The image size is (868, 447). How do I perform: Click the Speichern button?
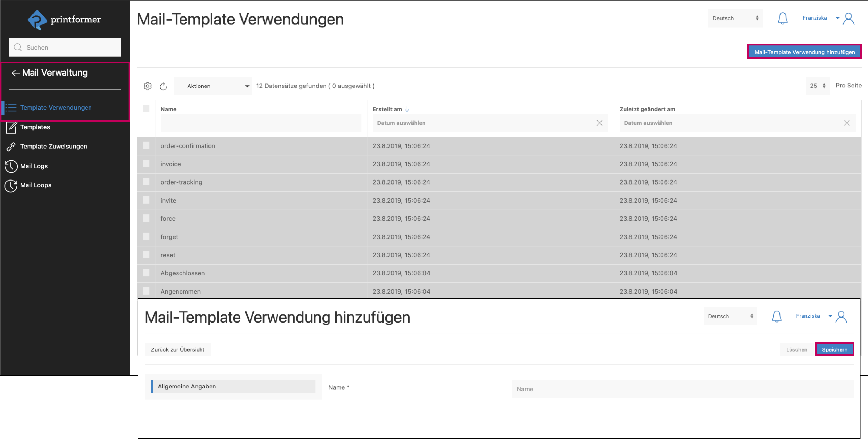pyautogui.click(x=835, y=349)
